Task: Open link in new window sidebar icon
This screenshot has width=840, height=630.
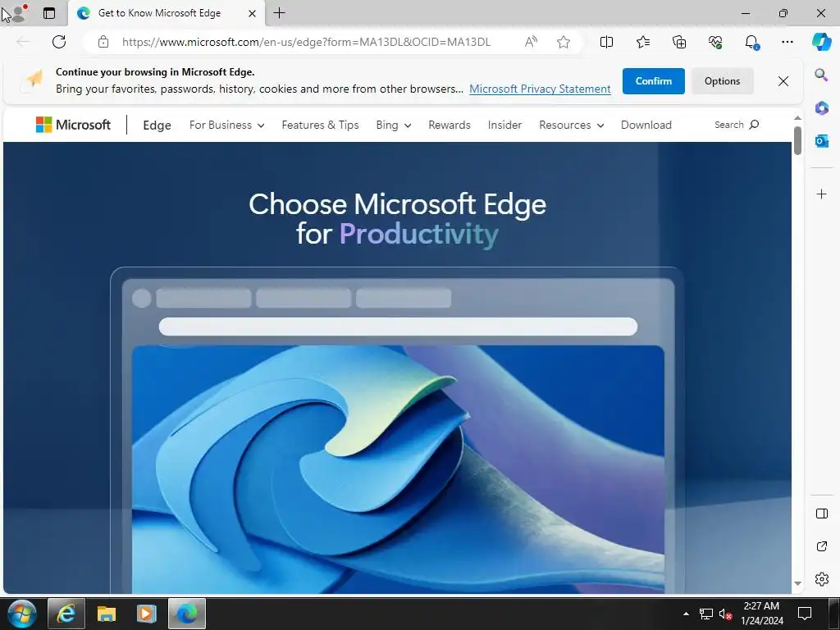Action: [x=821, y=546]
